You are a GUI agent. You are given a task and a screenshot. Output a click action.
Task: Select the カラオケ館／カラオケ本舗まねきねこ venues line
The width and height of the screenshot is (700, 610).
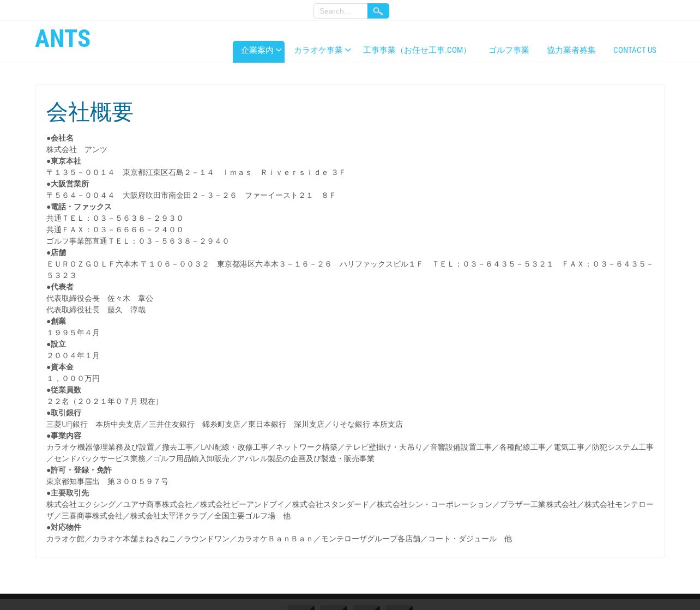coord(279,539)
